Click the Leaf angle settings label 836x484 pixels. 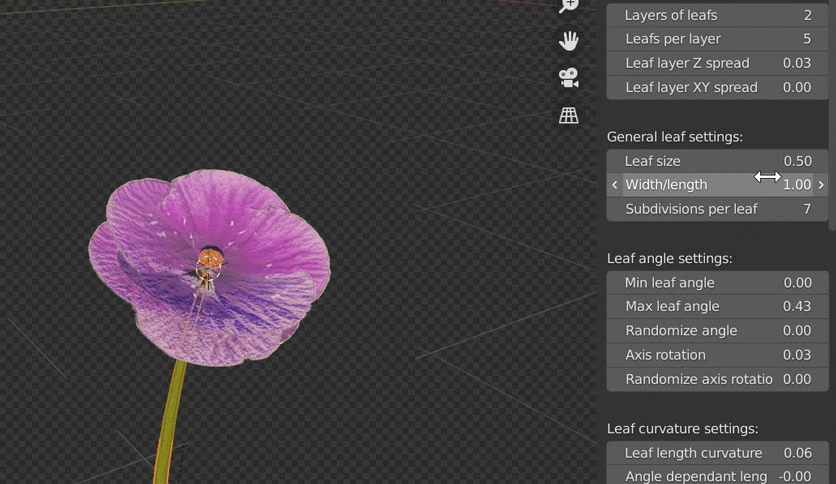tap(669, 259)
